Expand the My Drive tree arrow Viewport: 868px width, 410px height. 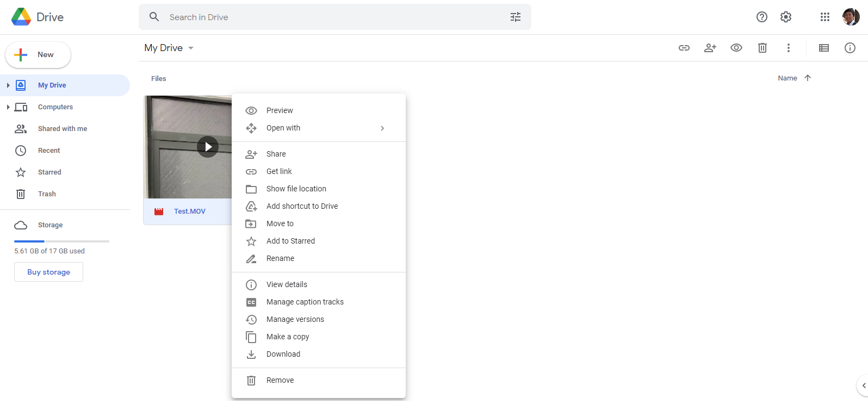click(8, 85)
